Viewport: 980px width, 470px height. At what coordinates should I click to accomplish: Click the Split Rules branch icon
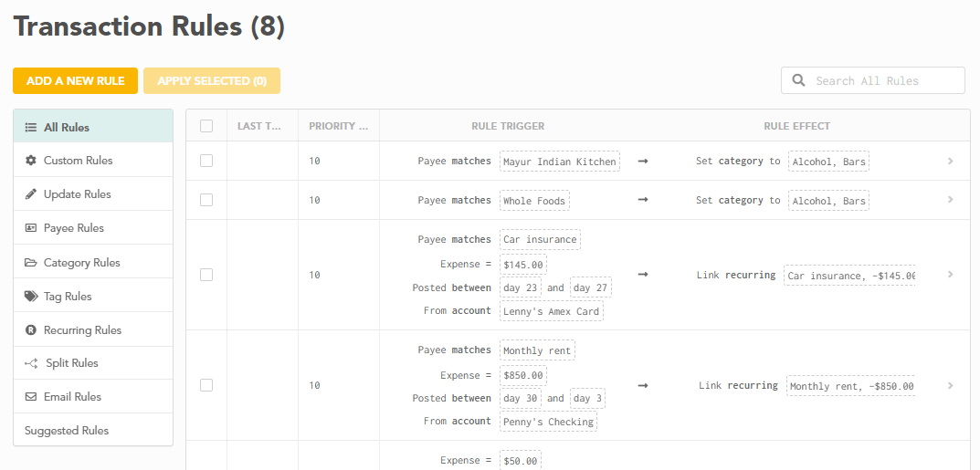[x=31, y=363]
